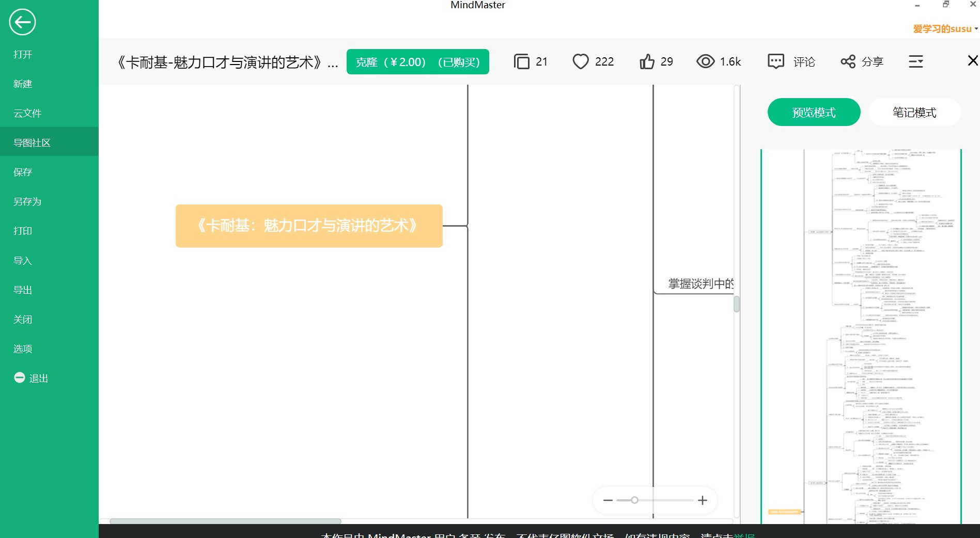Click the copies icon showing 21
This screenshot has width=980, height=538.
coord(522,61)
